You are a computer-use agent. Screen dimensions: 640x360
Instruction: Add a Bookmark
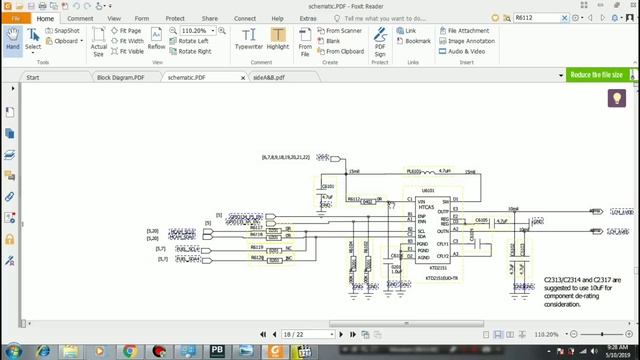(413, 41)
